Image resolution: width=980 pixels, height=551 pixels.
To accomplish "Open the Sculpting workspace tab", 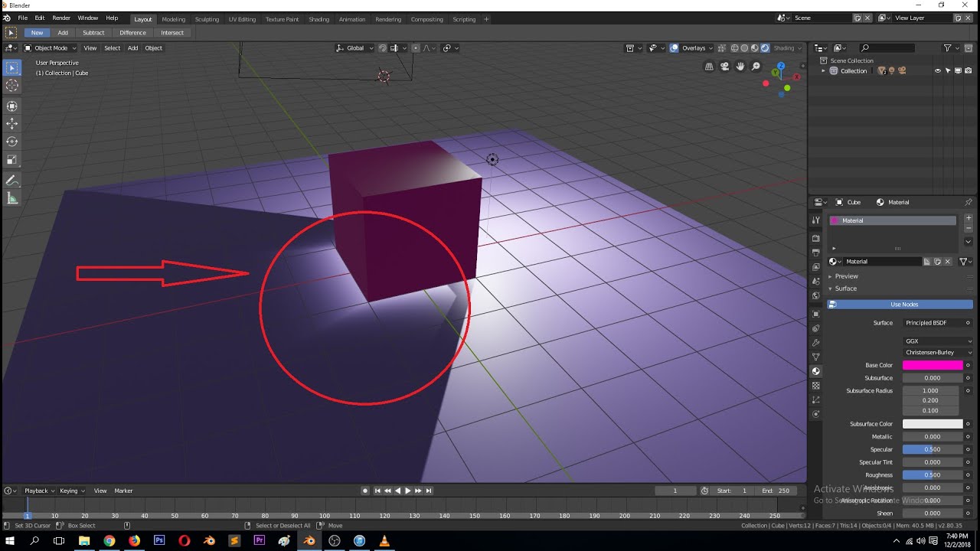I will pyautogui.click(x=207, y=19).
